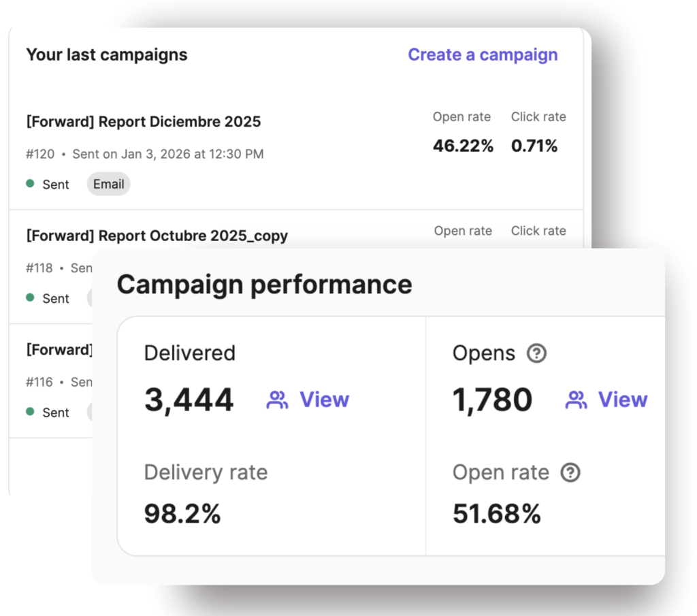This screenshot has height=616, width=697.
Task: Click the green Sent dot for campaign #116
Action: click(x=30, y=412)
